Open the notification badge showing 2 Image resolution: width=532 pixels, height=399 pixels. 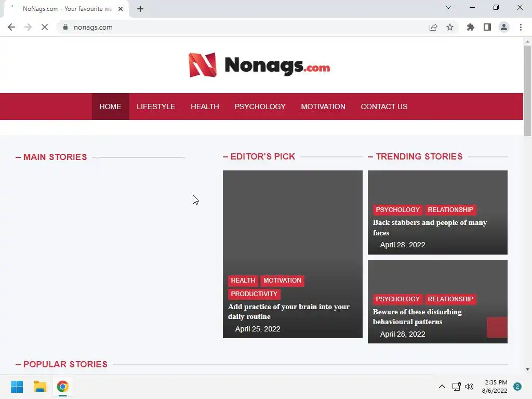(517, 387)
